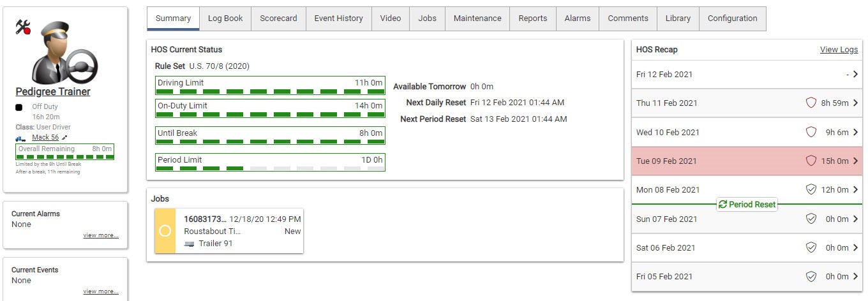Click the checked shield icon on Mon 08 Feb row
The height and width of the screenshot is (301, 868).
coord(811,189)
